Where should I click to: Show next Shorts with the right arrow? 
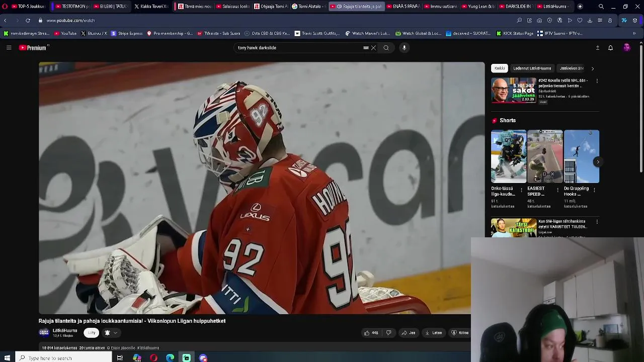pyautogui.click(x=598, y=162)
